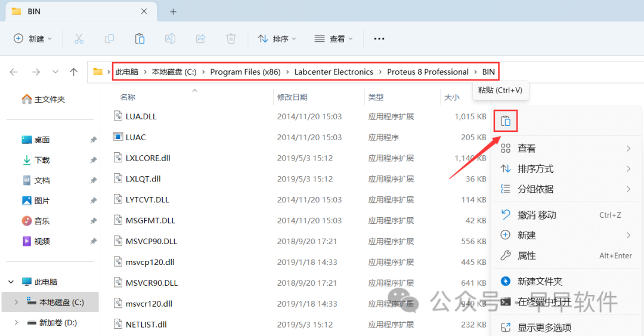Sort by 名称 column header

128,97
